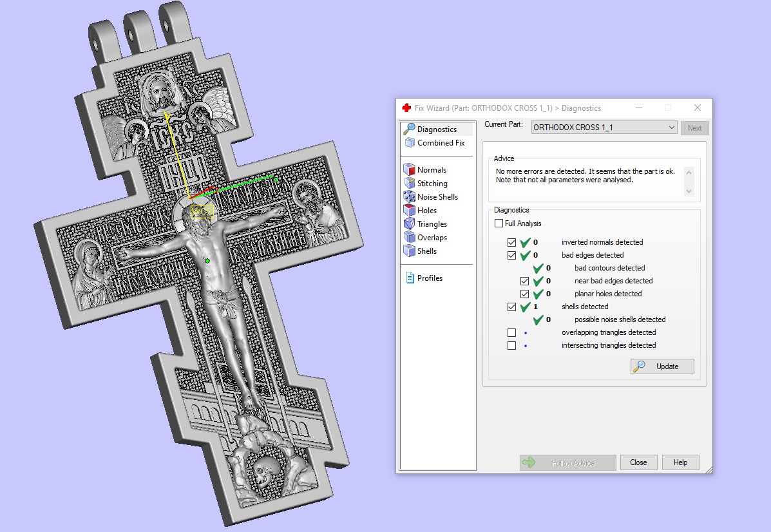The width and height of the screenshot is (771, 532).
Task: Click the Shells cube icon
Action: click(409, 251)
